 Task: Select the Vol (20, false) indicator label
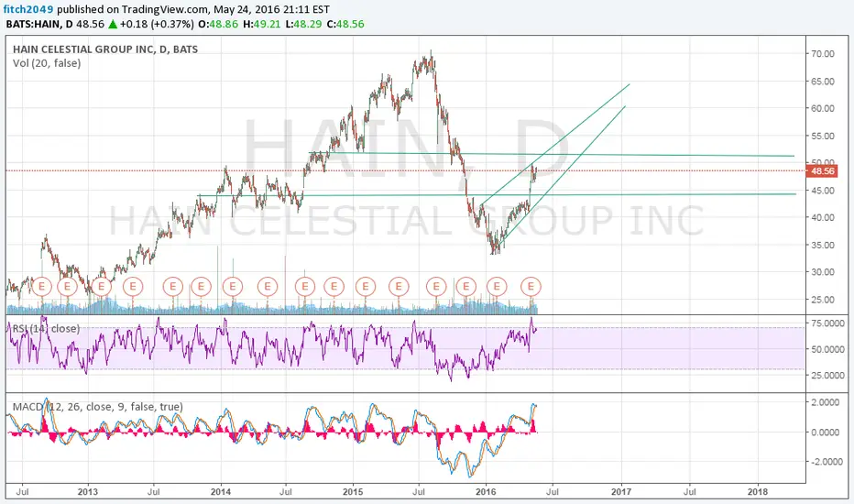tap(47, 63)
